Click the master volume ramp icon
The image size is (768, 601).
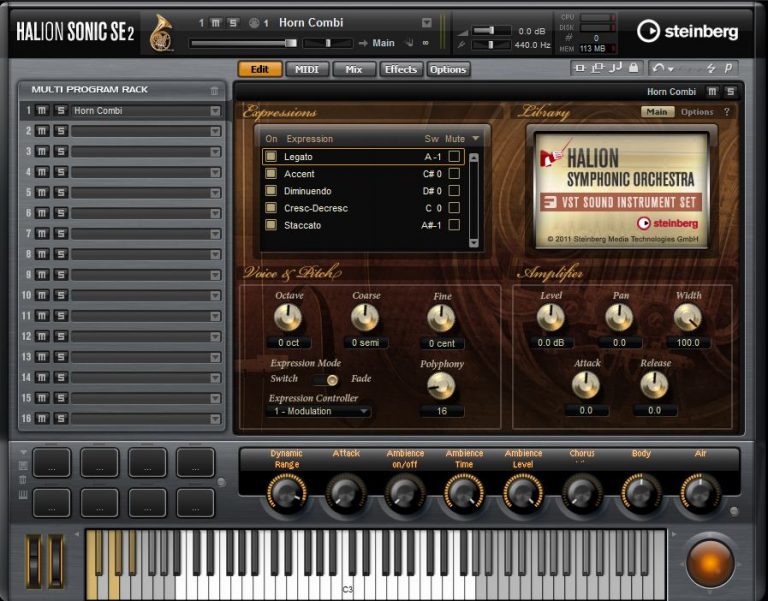pyautogui.click(x=462, y=32)
